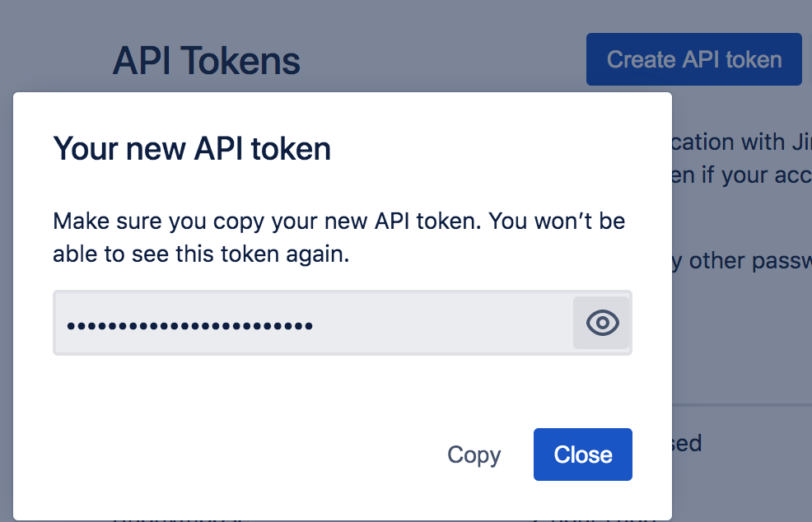Click the 'API Tokens' page title

point(206,61)
